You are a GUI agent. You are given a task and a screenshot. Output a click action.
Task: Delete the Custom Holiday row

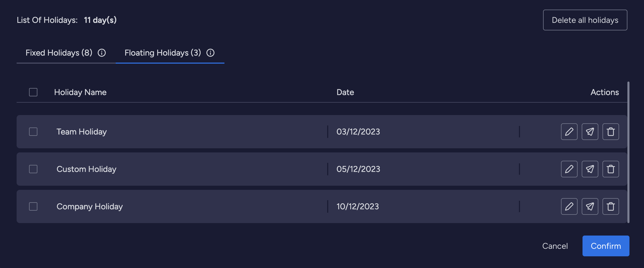click(x=611, y=169)
